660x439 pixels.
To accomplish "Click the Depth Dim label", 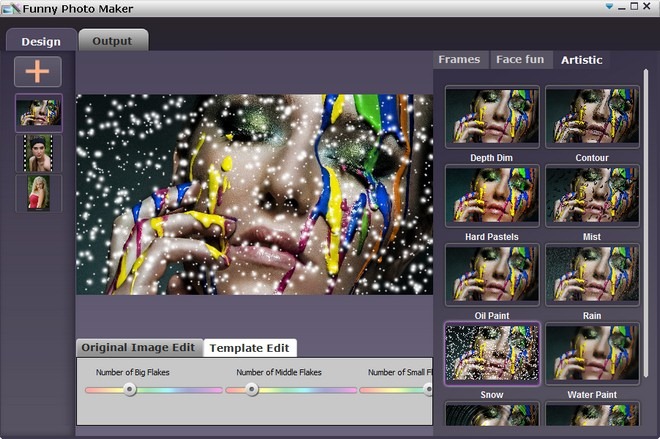I will click(492, 158).
